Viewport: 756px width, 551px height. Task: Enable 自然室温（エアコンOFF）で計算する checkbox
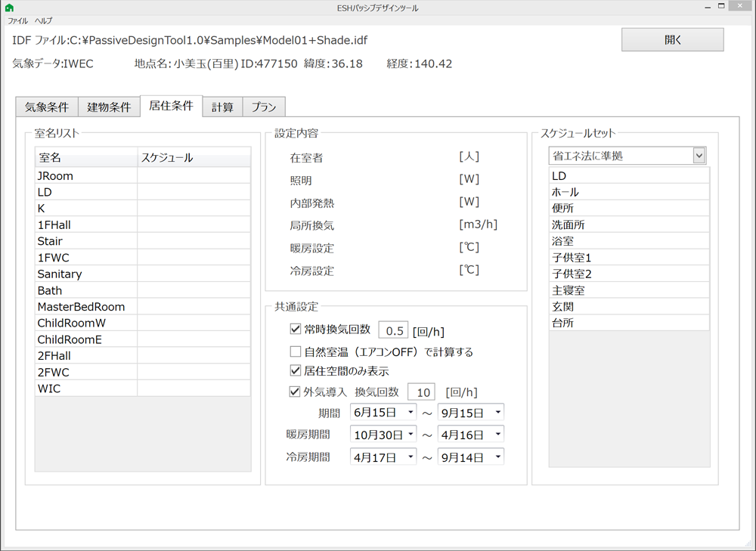coord(296,351)
